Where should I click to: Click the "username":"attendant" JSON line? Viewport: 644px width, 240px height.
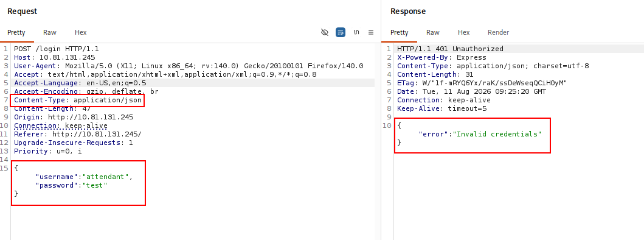click(84, 177)
